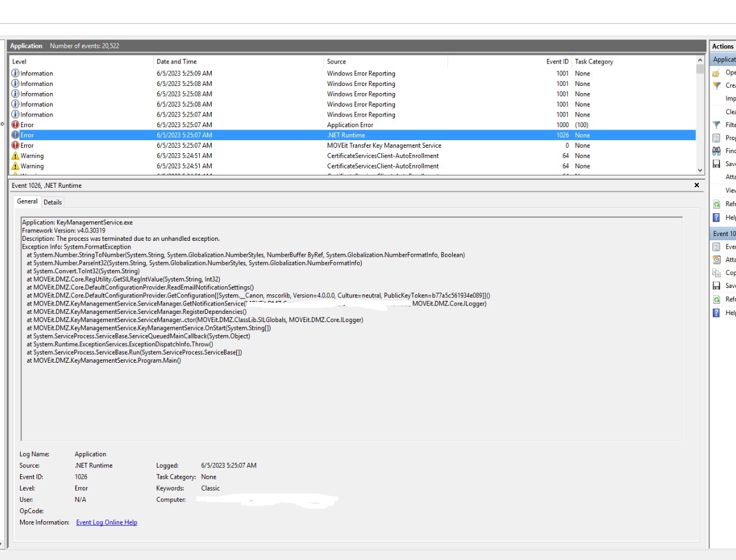Click the Logged value 6/5/2023 5:25:07 AM

229,465
